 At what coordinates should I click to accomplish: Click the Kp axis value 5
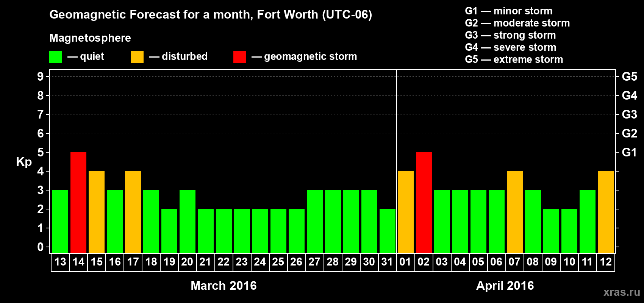coord(41,152)
